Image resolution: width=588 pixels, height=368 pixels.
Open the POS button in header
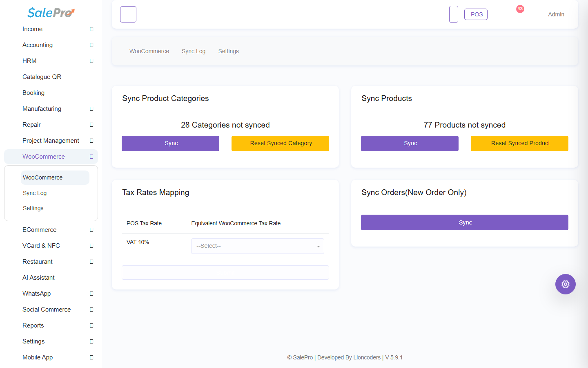[x=476, y=14]
